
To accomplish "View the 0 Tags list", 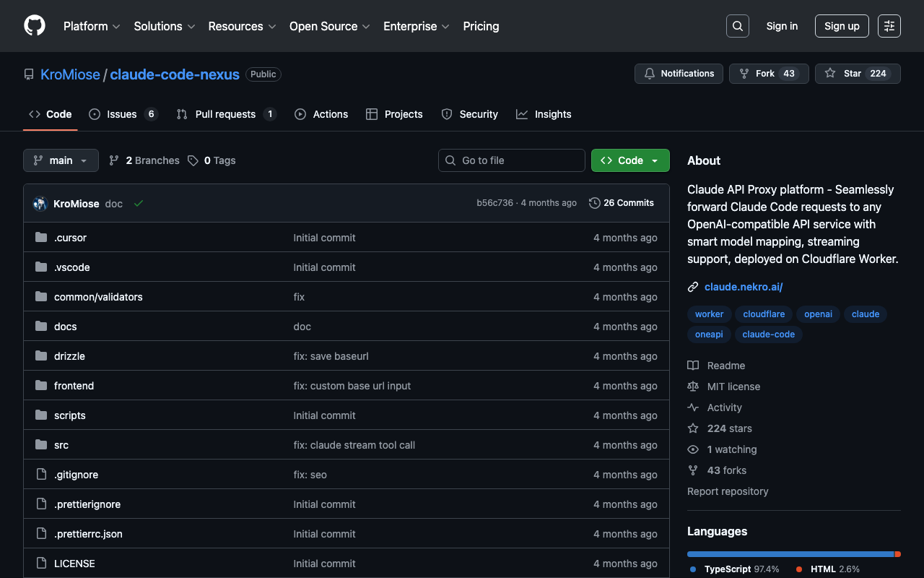I will point(212,160).
